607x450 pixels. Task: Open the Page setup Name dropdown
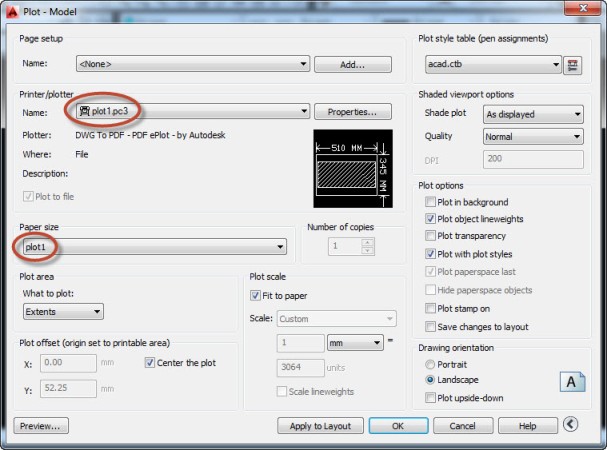coord(193,64)
